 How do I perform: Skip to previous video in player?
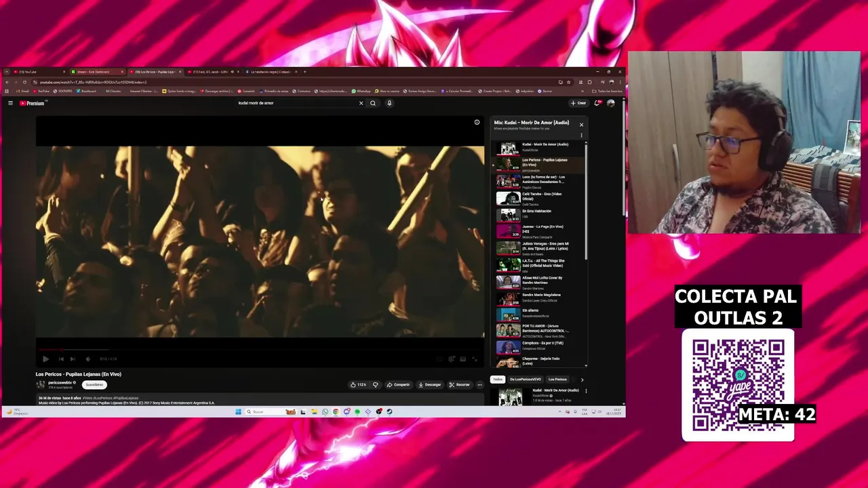(x=60, y=359)
